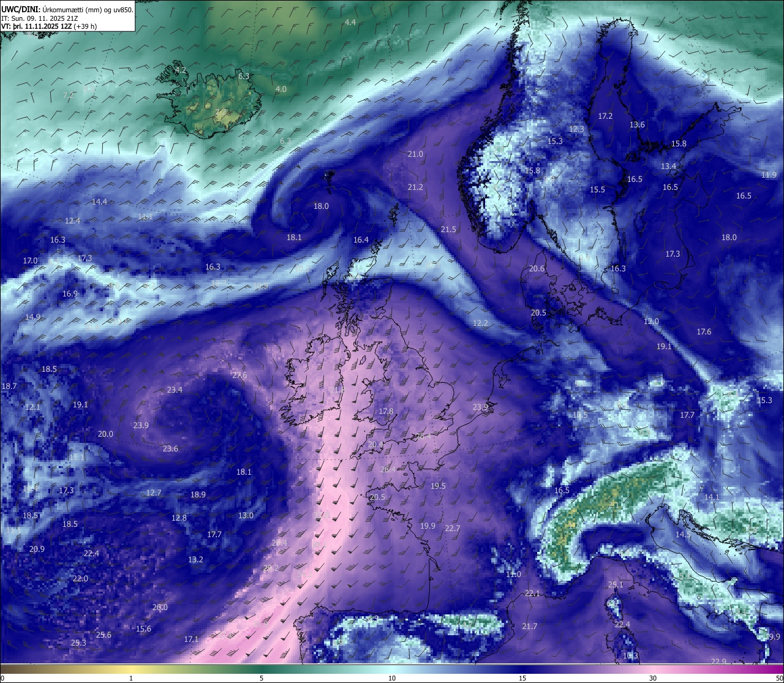Click the 21.2 value west of Norway
784x683 pixels.
pos(415,187)
